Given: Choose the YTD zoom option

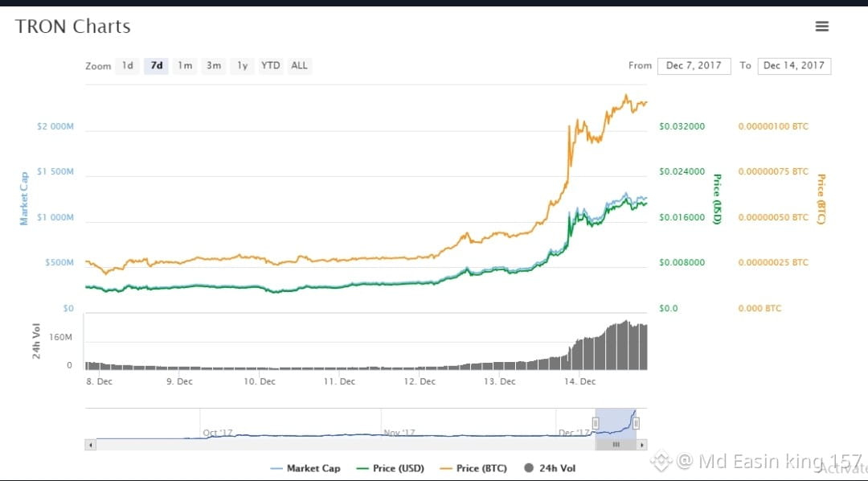Looking at the screenshot, I should click(271, 66).
